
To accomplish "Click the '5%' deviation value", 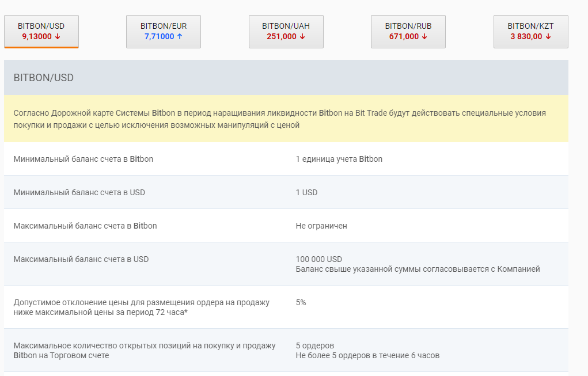I will coord(301,302).
